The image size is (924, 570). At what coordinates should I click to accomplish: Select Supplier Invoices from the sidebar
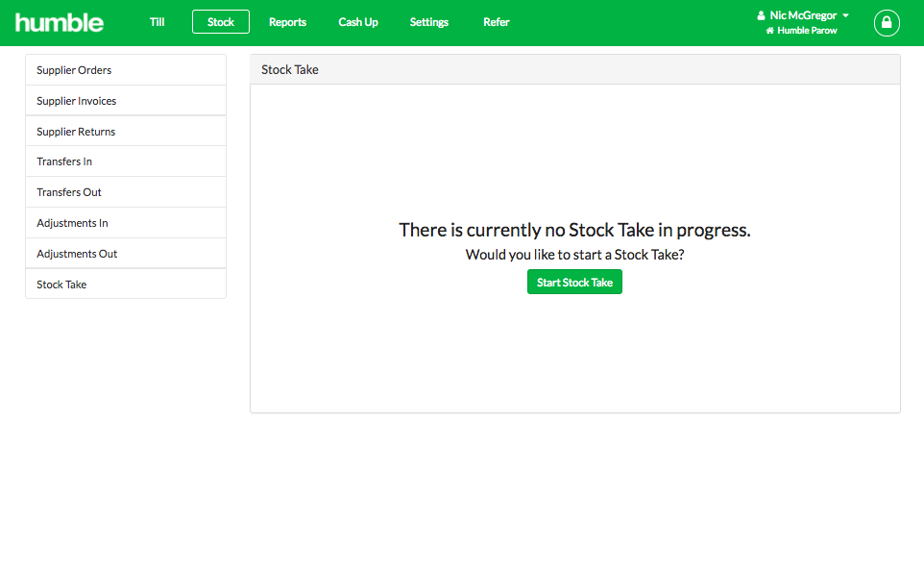click(126, 100)
